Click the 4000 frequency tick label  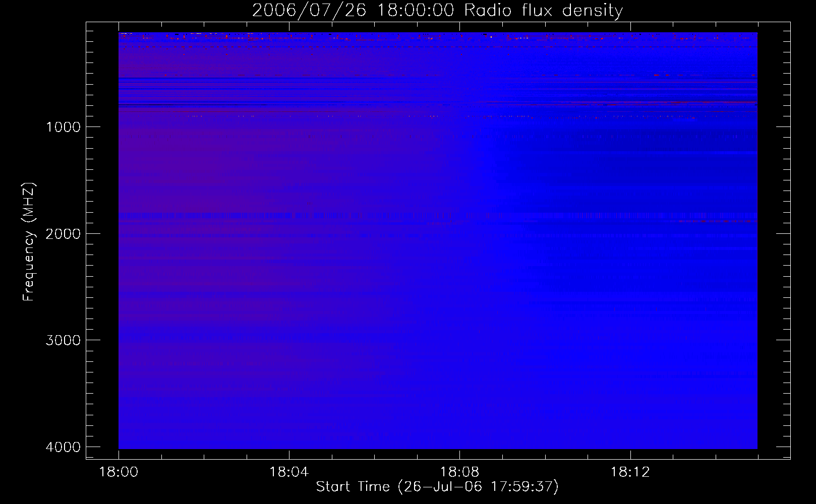coord(63,447)
